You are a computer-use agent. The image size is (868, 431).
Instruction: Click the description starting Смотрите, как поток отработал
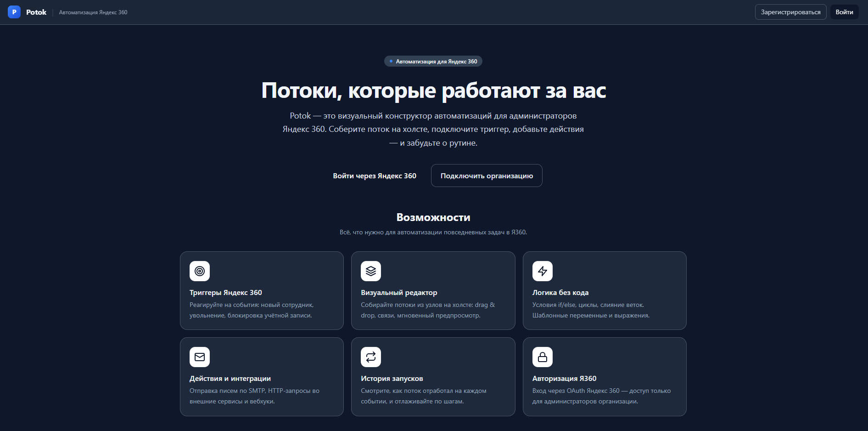coord(424,396)
